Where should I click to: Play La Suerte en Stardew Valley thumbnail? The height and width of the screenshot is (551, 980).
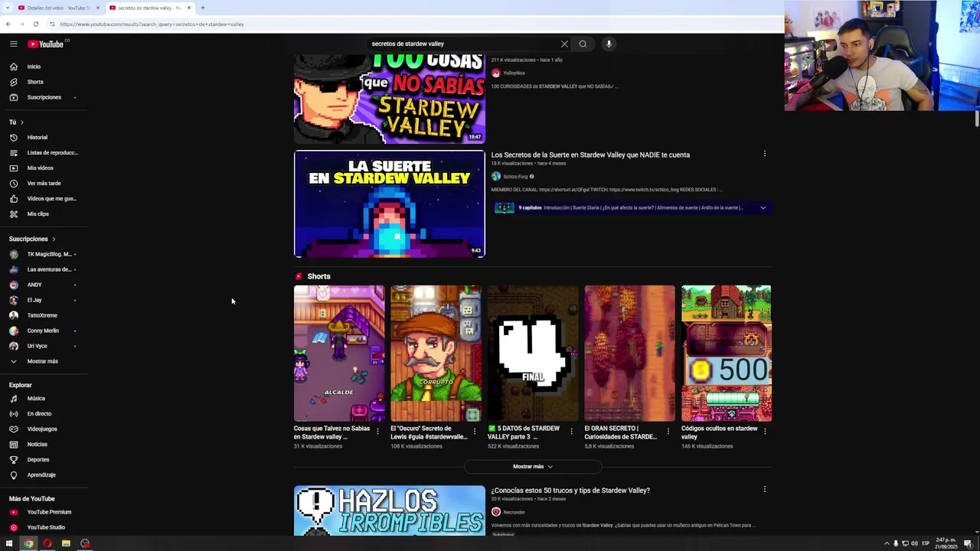[389, 204]
